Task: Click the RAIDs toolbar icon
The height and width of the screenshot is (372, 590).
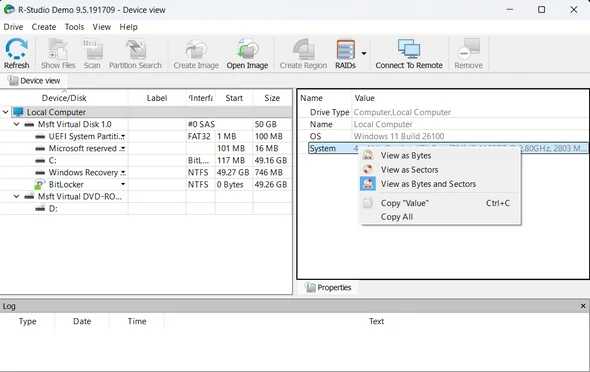Action: tap(345, 49)
